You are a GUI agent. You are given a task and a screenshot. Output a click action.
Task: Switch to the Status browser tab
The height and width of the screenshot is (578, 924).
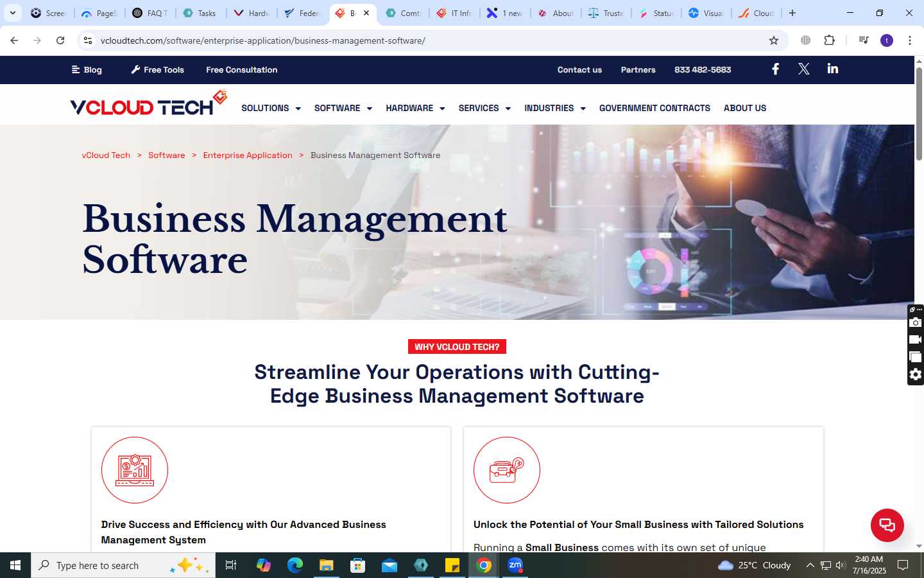pos(656,13)
